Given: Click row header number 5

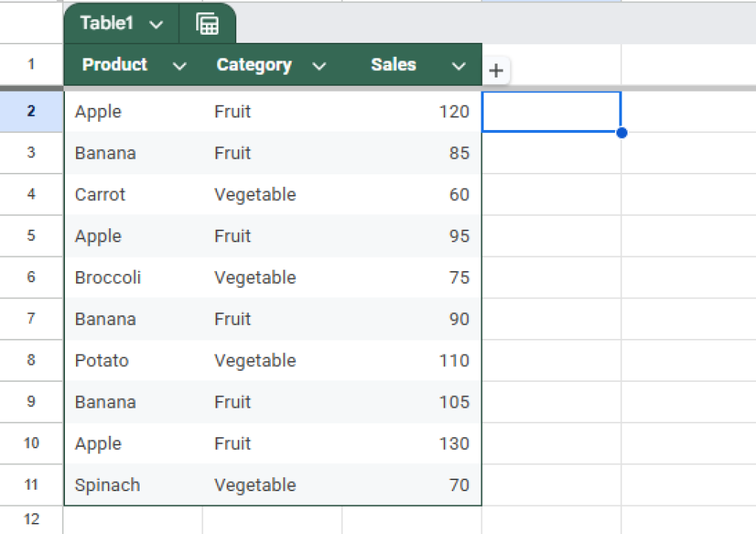Looking at the screenshot, I should 31,236.
